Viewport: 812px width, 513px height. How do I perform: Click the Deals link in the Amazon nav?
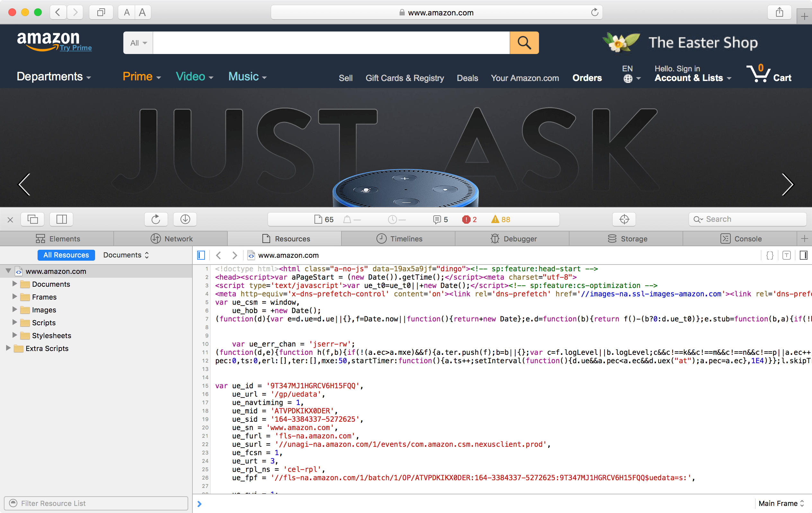(x=467, y=78)
